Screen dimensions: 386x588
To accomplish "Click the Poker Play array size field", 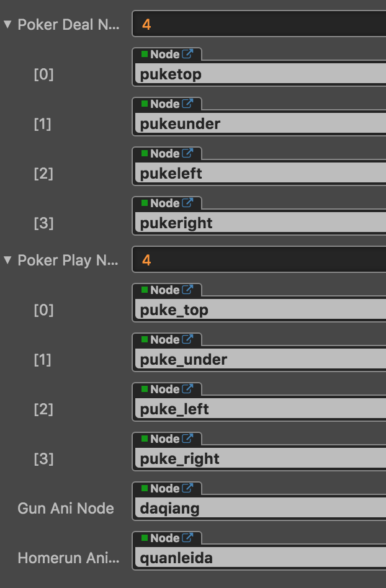I will click(261, 261).
